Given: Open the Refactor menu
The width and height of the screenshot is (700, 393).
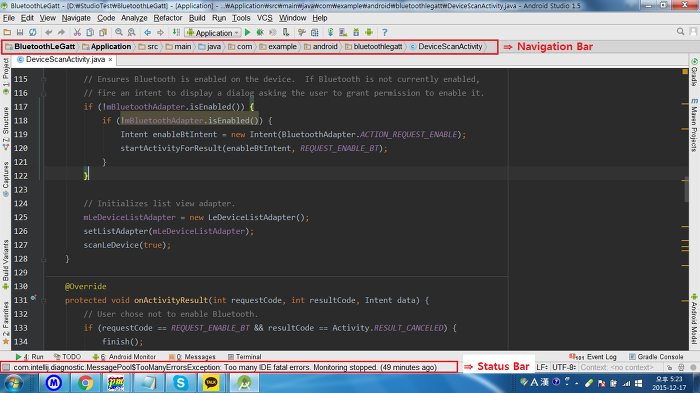Looking at the screenshot, I should pos(168,18).
